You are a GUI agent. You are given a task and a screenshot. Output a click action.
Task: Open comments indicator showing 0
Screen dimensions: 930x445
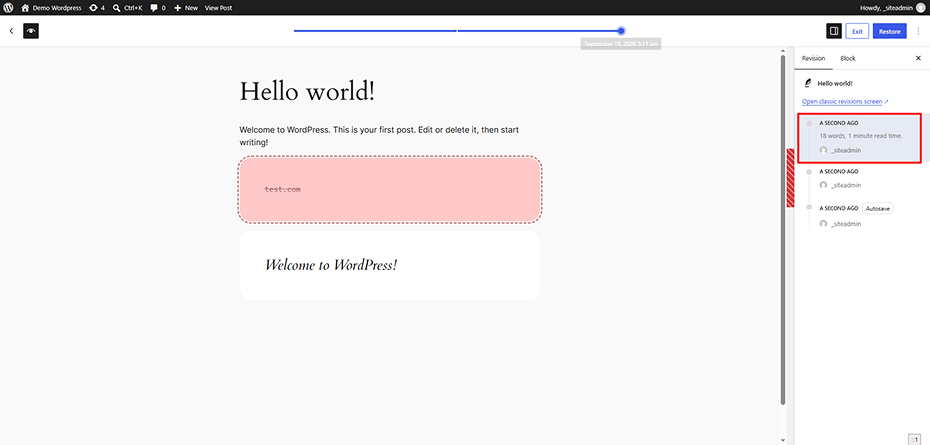click(x=158, y=8)
